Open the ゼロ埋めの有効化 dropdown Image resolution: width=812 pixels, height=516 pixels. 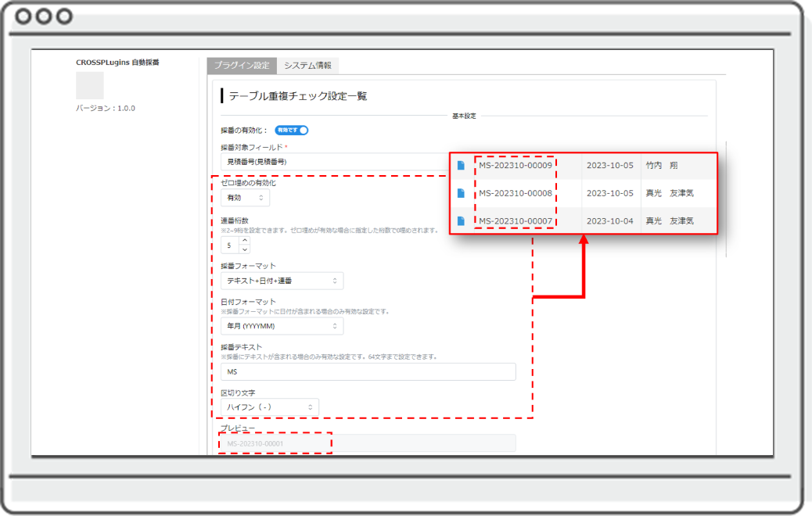[245, 198]
